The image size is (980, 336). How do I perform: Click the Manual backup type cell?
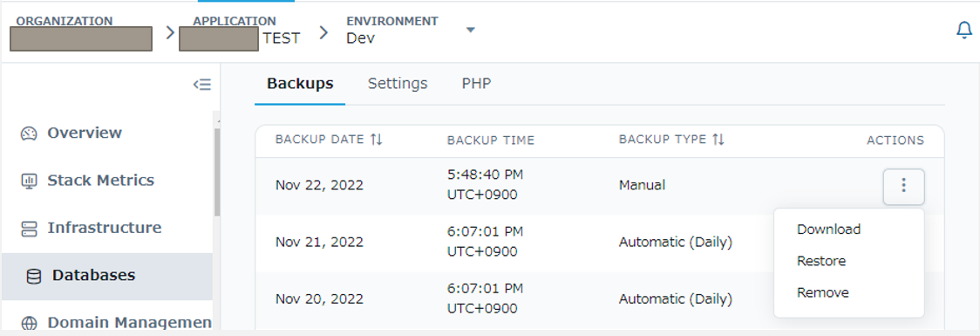(642, 185)
